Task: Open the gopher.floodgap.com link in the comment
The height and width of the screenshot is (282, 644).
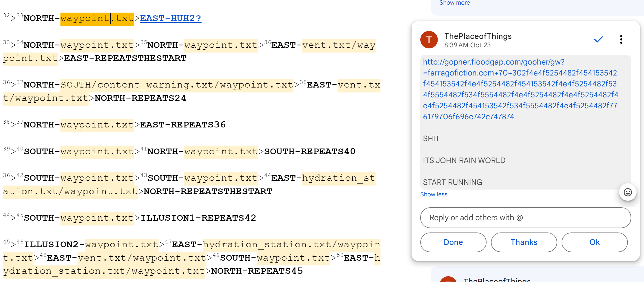Action: [493, 62]
